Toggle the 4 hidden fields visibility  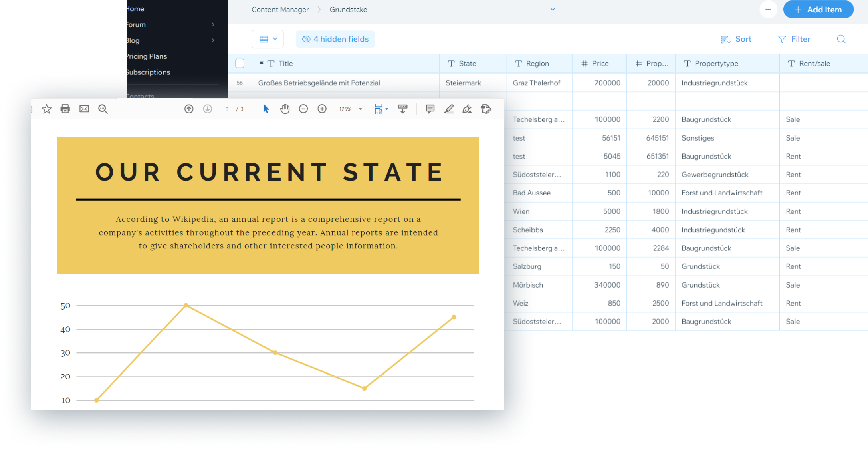coord(335,39)
